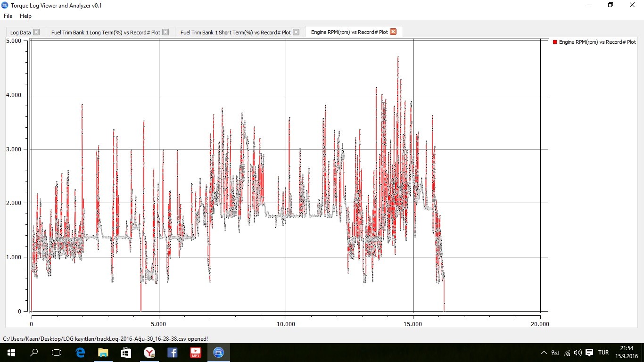The height and width of the screenshot is (362, 644).
Task: Open Yandex Browser from the taskbar
Action: (x=149, y=352)
